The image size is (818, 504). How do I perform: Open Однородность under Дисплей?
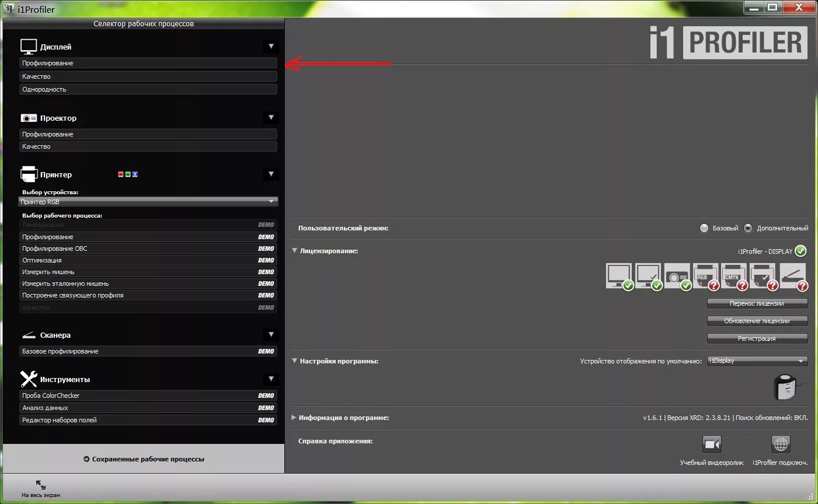pyautogui.click(x=148, y=89)
